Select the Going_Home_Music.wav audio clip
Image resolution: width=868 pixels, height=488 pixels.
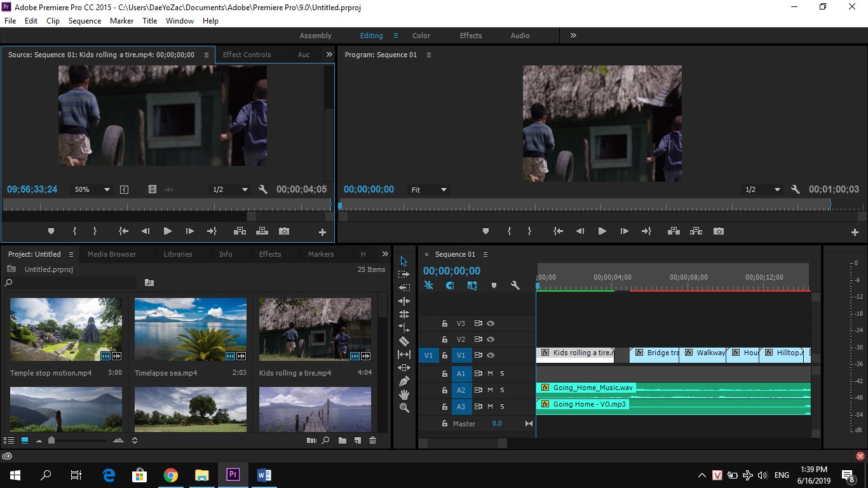[x=674, y=390]
